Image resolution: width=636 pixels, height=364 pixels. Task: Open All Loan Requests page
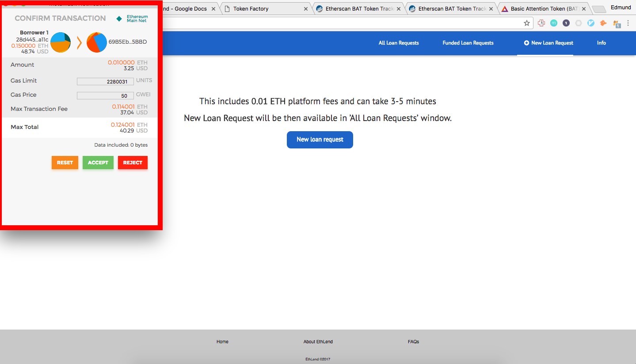pyautogui.click(x=399, y=43)
